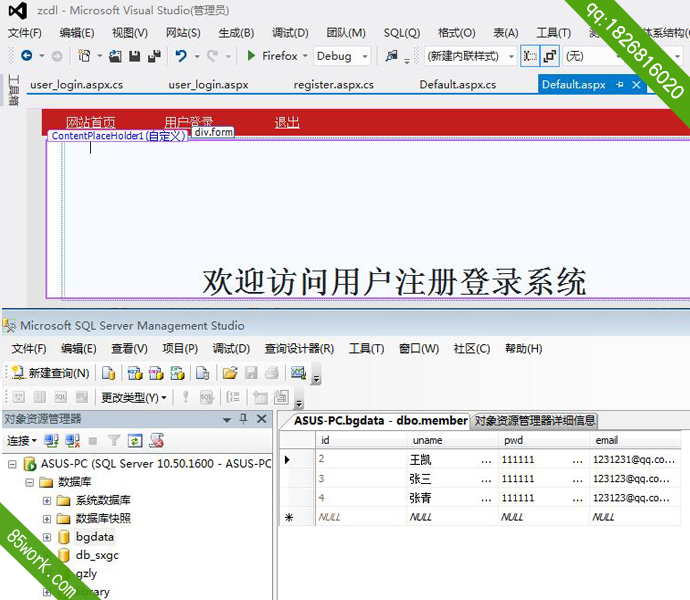
Task: Open the Debug configuration dropdown
Action: tap(365, 56)
